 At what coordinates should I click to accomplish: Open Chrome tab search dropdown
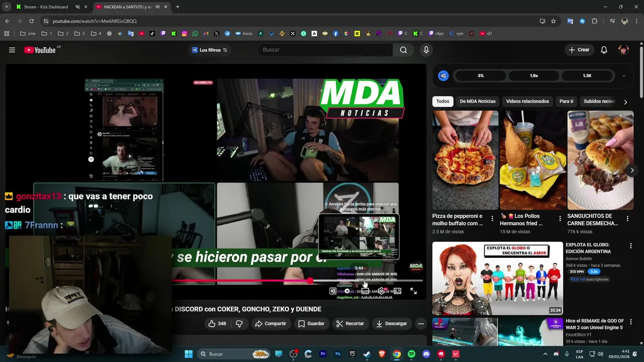pos(7,7)
